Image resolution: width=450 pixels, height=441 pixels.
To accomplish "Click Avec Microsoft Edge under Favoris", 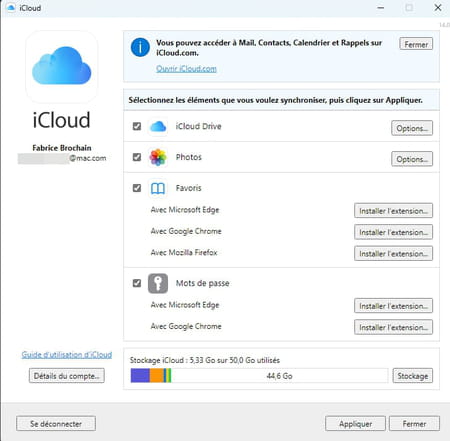I will (x=185, y=210).
